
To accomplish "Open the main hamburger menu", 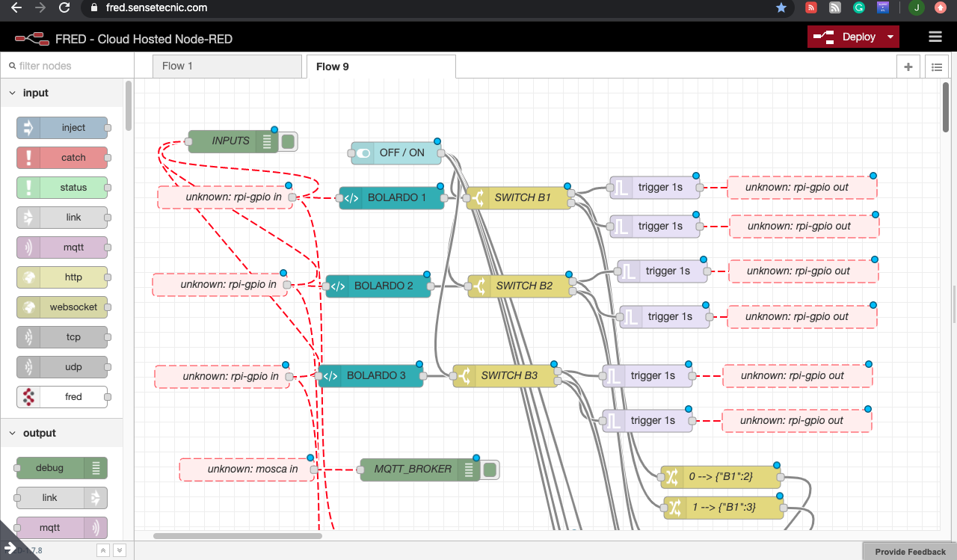I will (x=935, y=36).
